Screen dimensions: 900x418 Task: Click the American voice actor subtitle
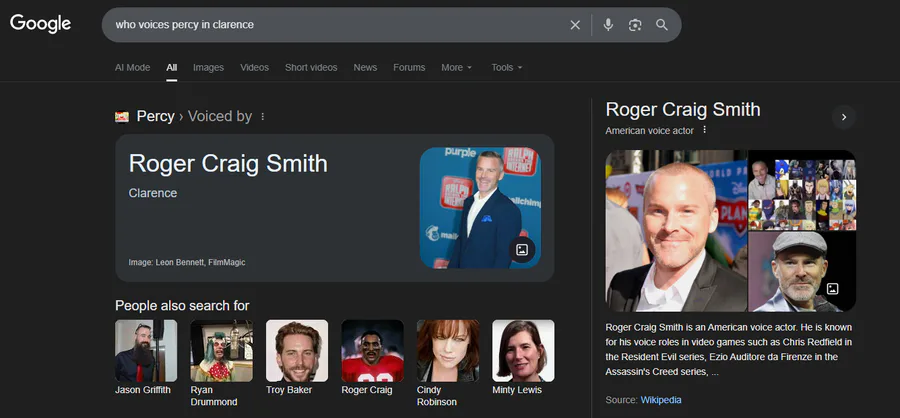pyautogui.click(x=649, y=130)
